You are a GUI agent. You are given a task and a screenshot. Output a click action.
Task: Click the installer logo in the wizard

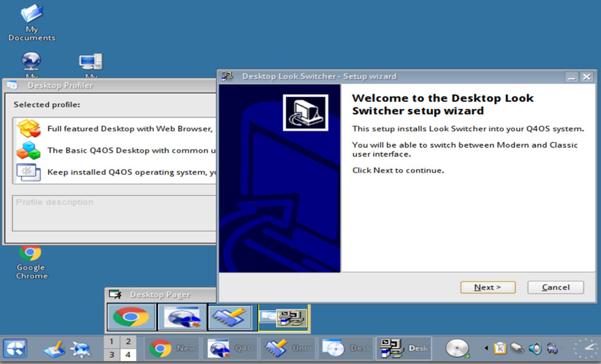tap(305, 113)
